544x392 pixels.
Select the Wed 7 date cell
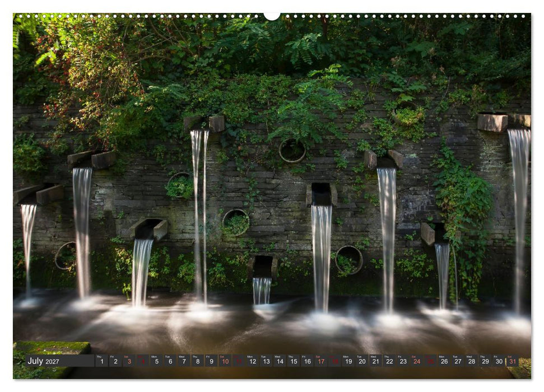[184, 361]
